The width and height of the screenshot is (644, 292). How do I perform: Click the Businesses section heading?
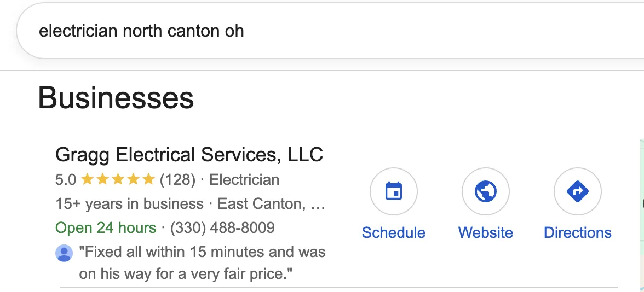click(x=116, y=98)
